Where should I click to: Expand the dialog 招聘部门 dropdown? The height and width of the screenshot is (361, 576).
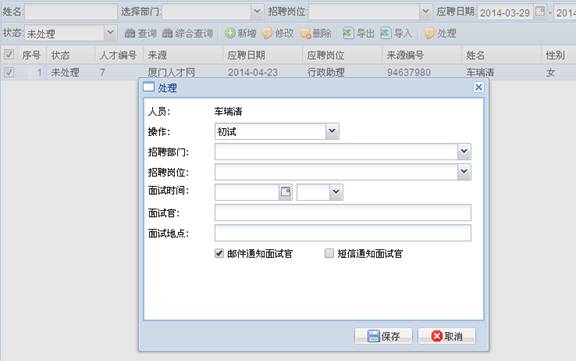point(464,151)
